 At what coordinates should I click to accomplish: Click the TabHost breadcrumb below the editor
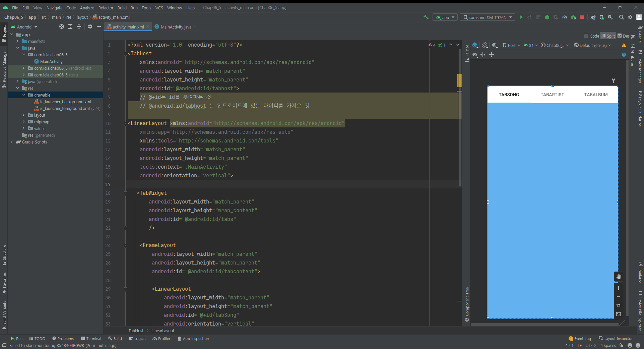(x=136, y=331)
